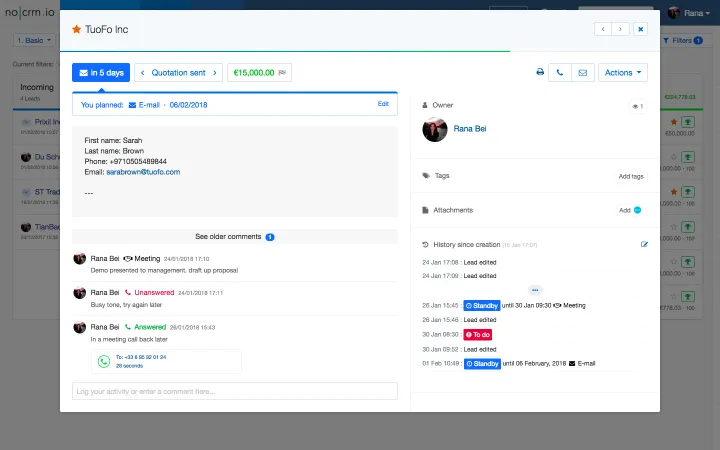Select the Unanswered call comment label
Image resolution: width=720 pixels, height=450 pixels.
click(154, 292)
